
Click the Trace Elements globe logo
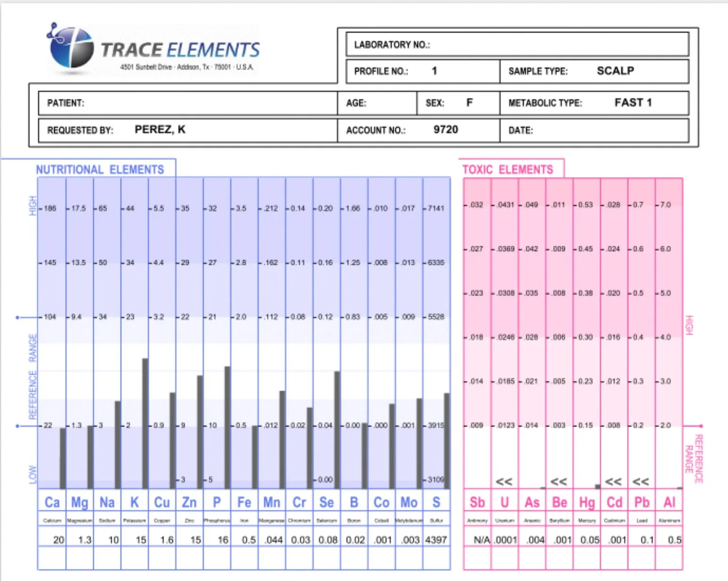point(71,48)
